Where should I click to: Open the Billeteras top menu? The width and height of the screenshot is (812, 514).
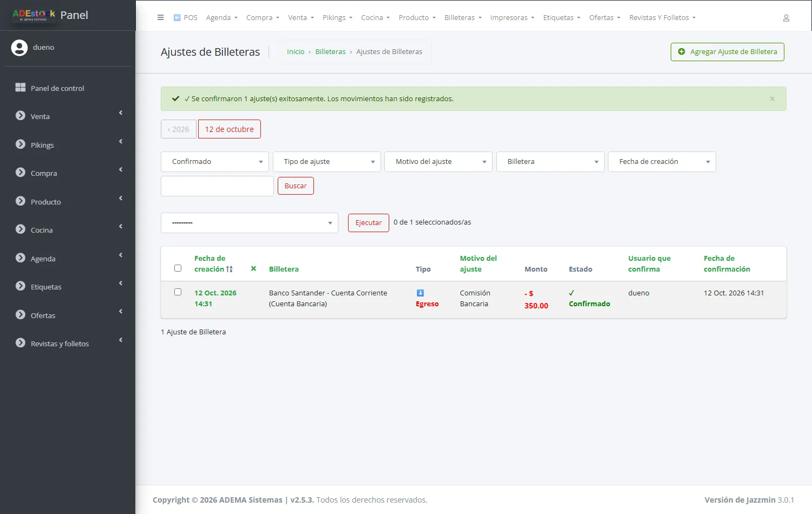[x=463, y=18]
